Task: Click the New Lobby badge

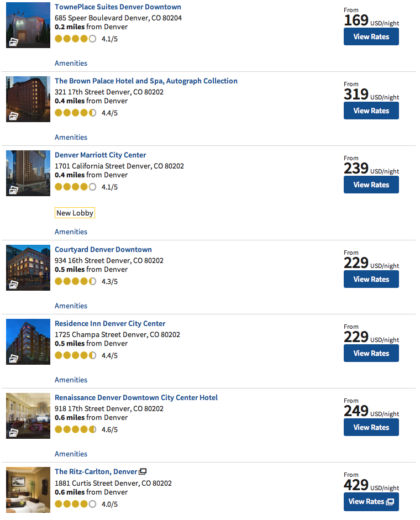Action: 75,213
